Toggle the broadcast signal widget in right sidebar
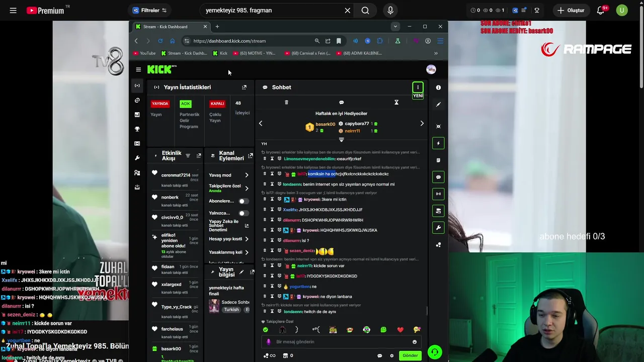 point(438,194)
